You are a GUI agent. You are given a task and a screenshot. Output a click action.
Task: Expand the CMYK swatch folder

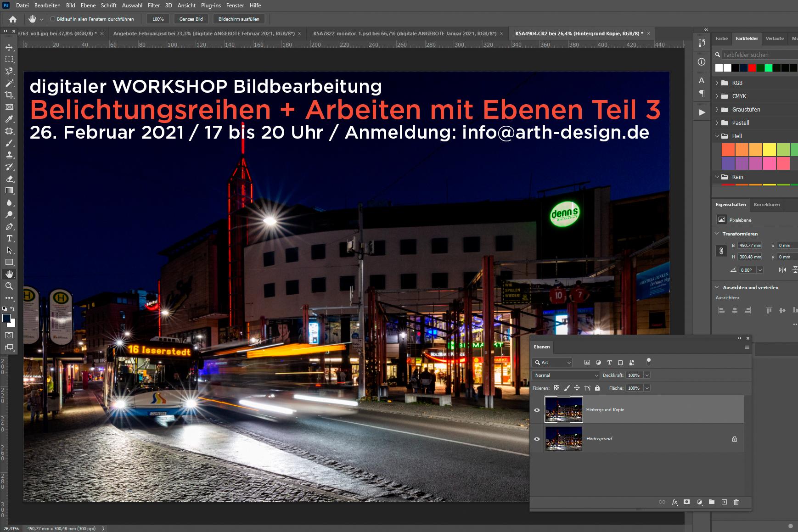point(717,96)
